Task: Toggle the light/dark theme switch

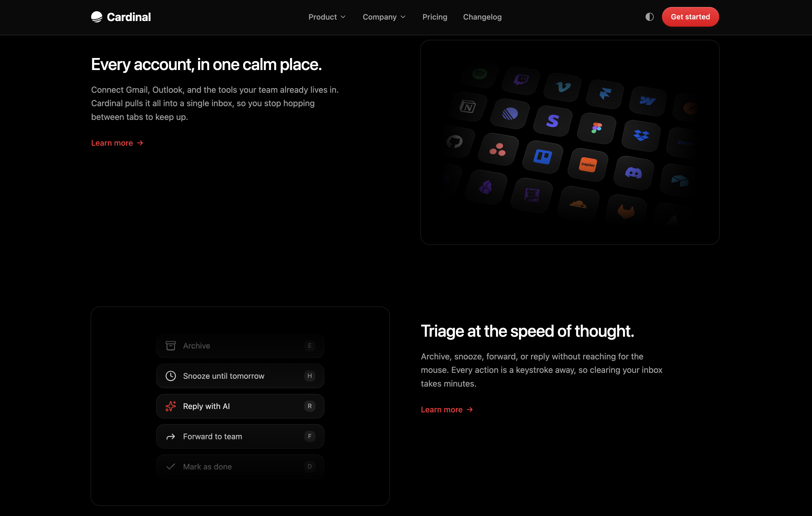Action: pyautogui.click(x=649, y=17)
